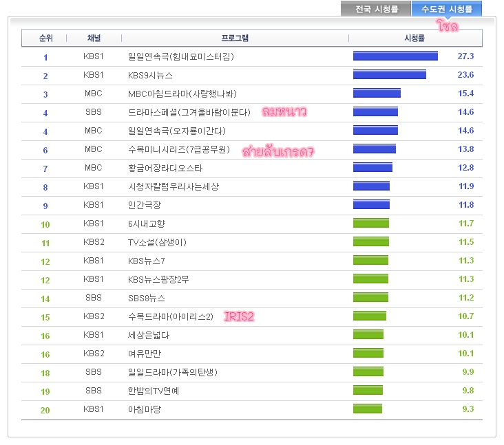The height and width of the screenshot is (445, 504).
Task: Select program SBS8뉴스
Action: pos(147,299)
